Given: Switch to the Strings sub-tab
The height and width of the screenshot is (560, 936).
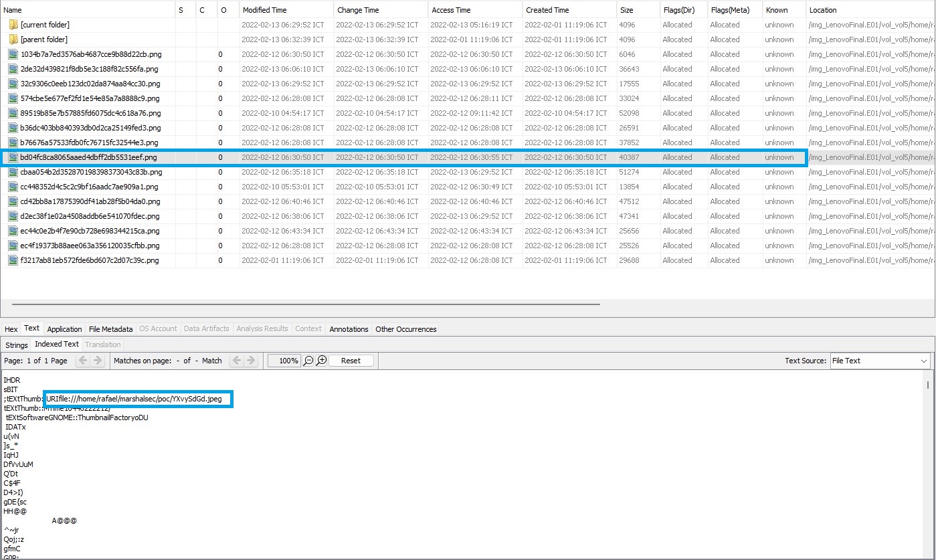Looking at the screenshot, I should [17, 345].
